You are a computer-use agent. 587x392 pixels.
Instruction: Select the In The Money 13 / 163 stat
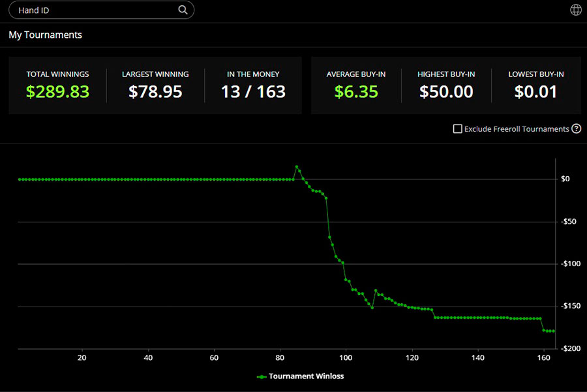253,92
